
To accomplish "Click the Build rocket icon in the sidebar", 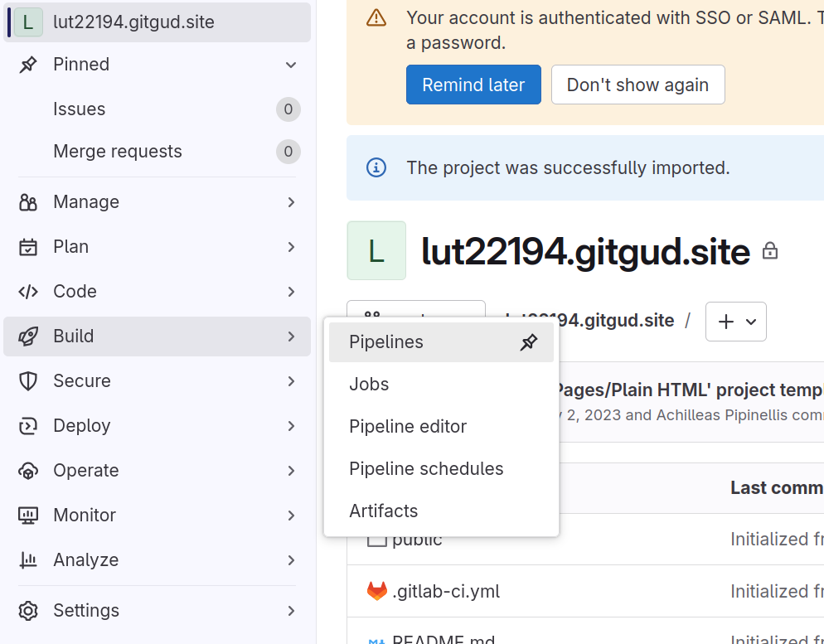I will click(28, 337).
